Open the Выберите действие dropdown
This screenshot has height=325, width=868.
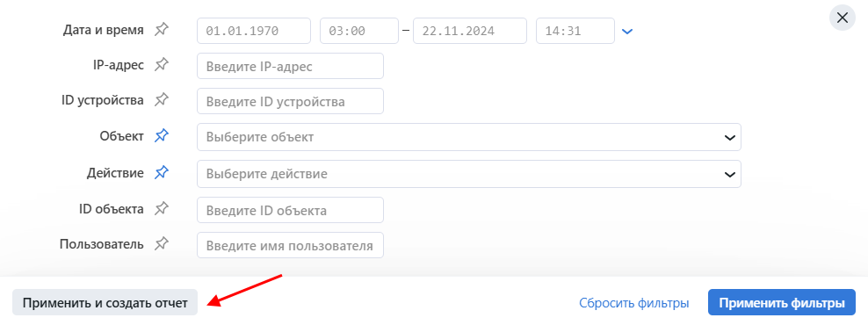click(x=469, y=174)
